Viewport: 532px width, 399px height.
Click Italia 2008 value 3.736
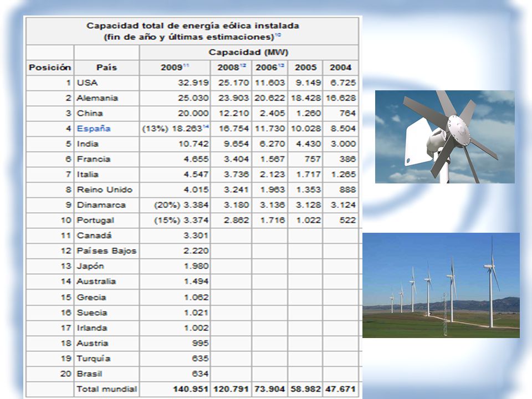(237, 175)
